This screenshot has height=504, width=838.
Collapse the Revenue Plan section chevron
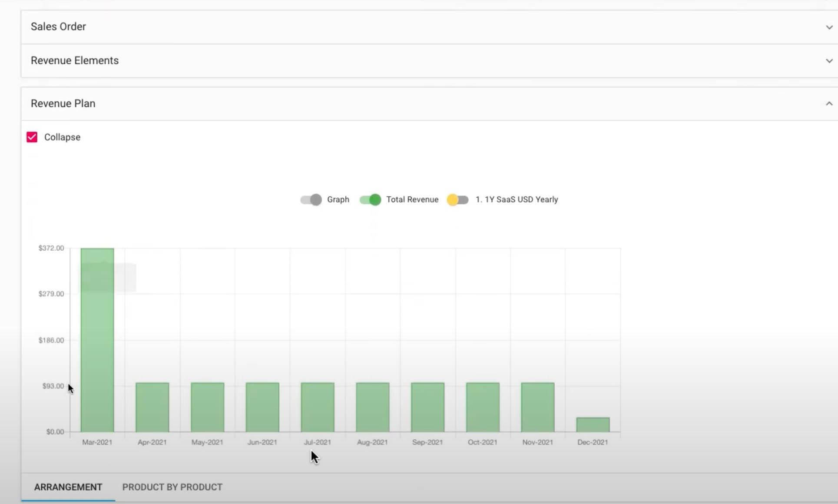(x=829, y=103)
